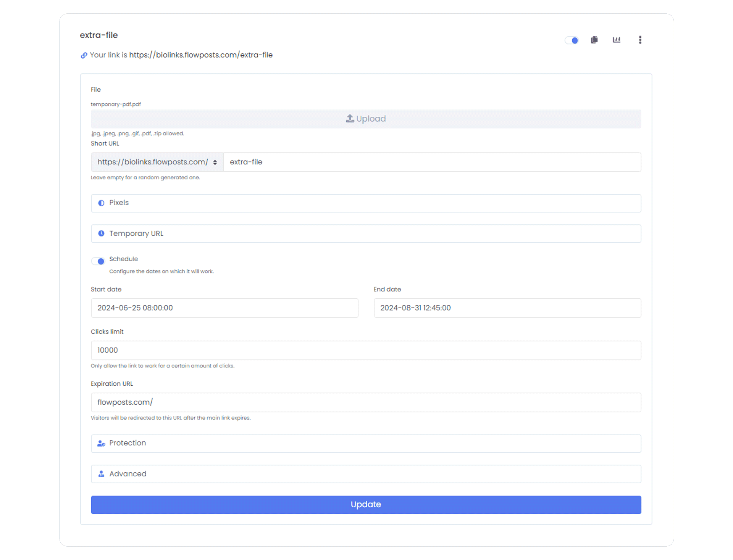Image resolution: width=733 pixels, height=560 pixels.
Task: Click the chain link icon beside Your link
Action: 84,55
